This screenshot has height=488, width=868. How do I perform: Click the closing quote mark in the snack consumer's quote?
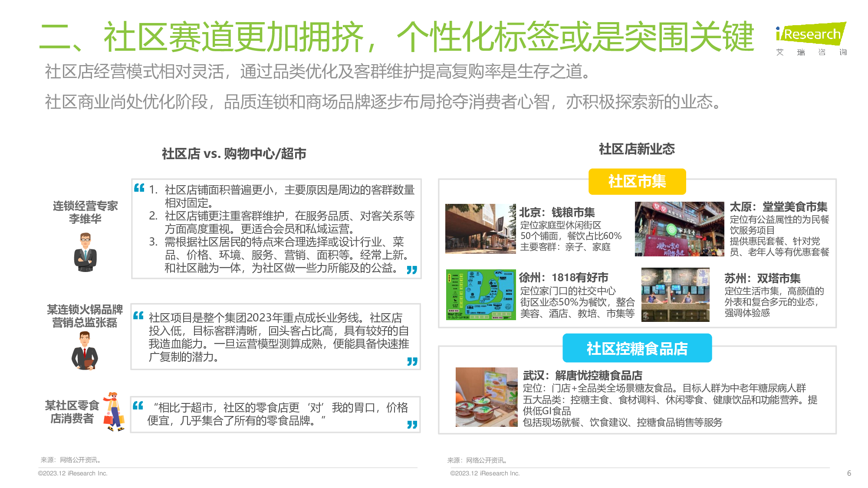tap(412, 424)
